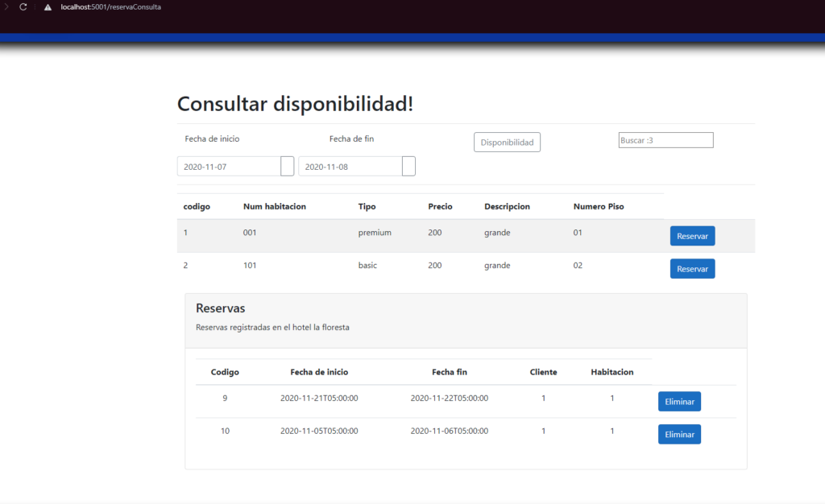
Task: Click the start date field showing 2020-11-07
Action: [x=228, y=167]
